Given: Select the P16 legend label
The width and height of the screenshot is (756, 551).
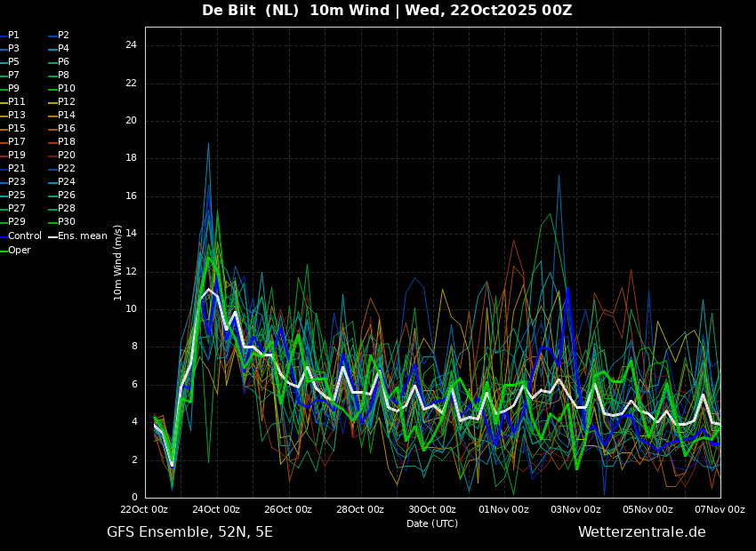Looking at the screenshot, I should click(x=67, y=129).
